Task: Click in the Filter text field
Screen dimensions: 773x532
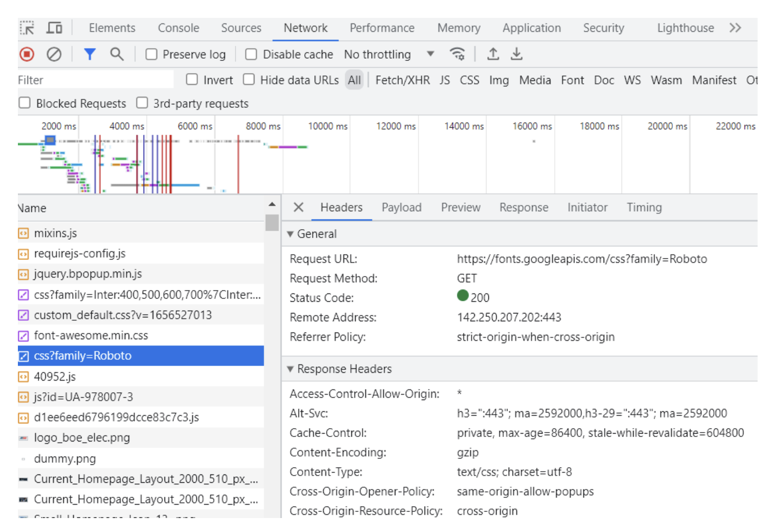Action: pos(95,80)
